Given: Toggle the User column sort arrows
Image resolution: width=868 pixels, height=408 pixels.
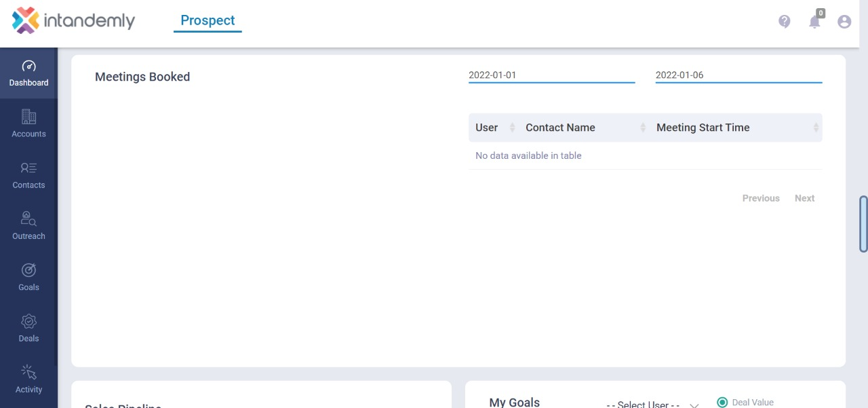Looking at the screenshot, I should coord(512,127).
